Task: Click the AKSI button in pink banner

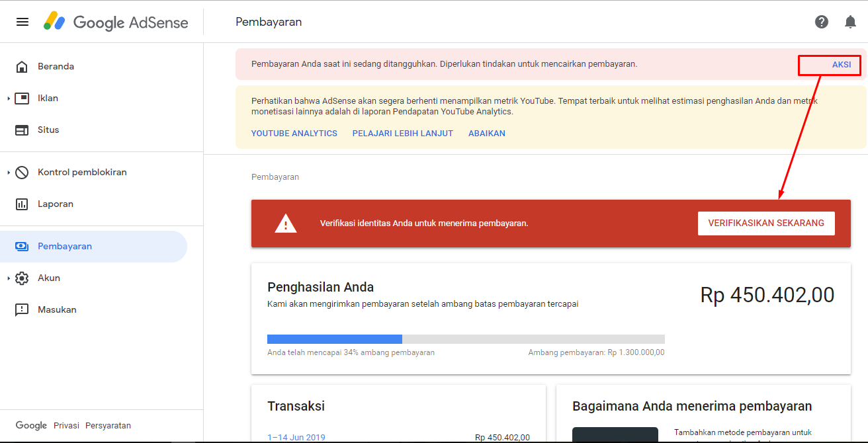Action: pyautogui.click(x=841, y=64)
